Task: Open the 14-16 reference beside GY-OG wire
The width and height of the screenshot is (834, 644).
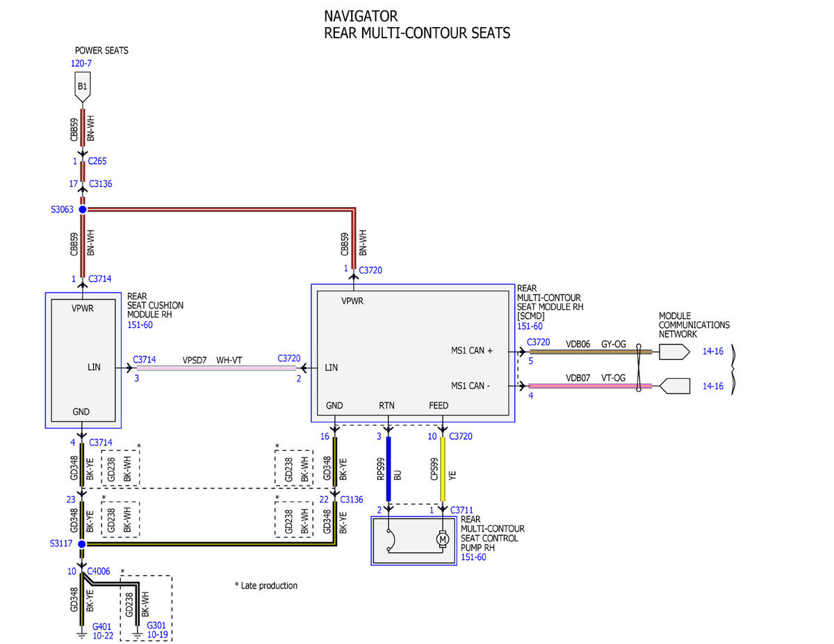Action: click(713, 352)
